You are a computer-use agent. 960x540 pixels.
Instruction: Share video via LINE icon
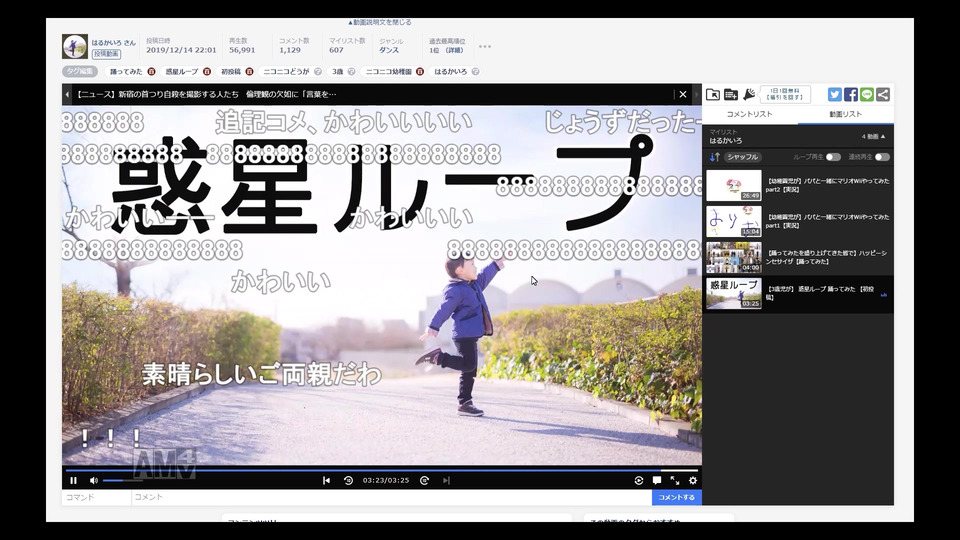[x=866, y=94]
